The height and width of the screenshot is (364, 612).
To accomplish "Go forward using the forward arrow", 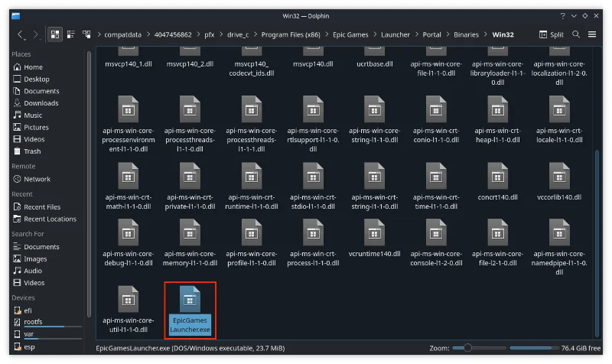I will [x=36, y=34].
